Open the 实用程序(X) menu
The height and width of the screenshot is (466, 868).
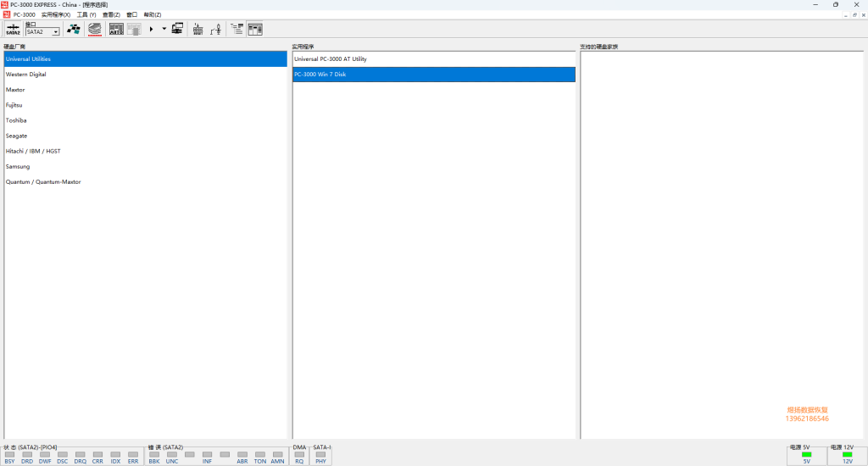[56, 15]
